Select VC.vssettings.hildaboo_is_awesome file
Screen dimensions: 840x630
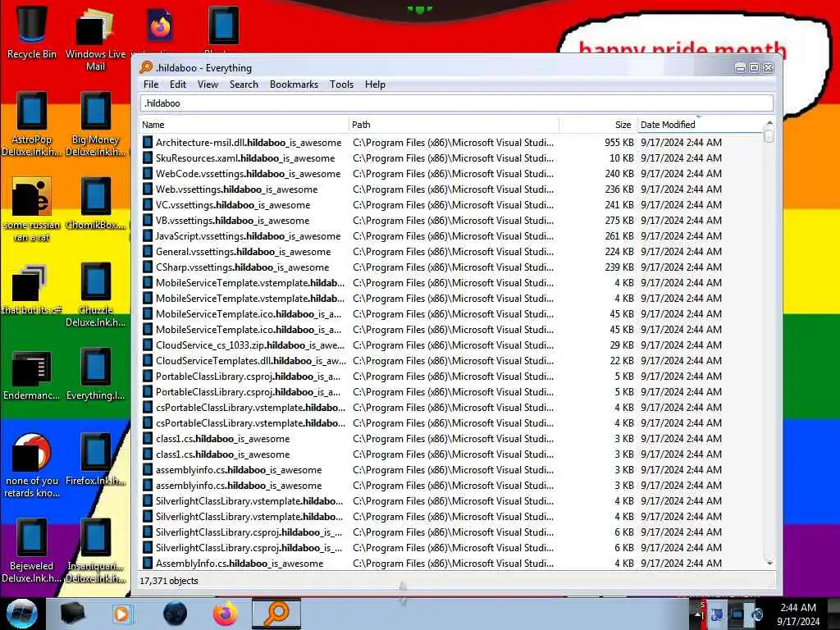pyautogui.click(x=232, y=204)
